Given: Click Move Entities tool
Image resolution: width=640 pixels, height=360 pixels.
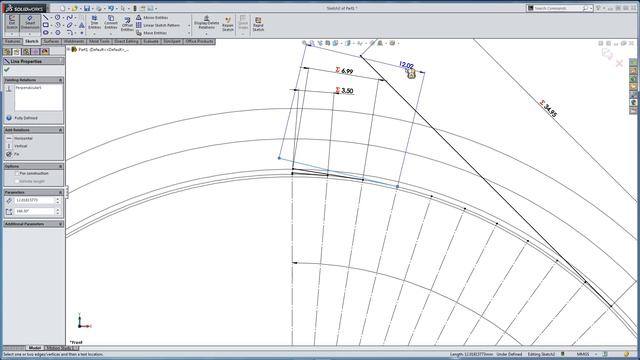Looking at the screenshot, I should 151,33.
